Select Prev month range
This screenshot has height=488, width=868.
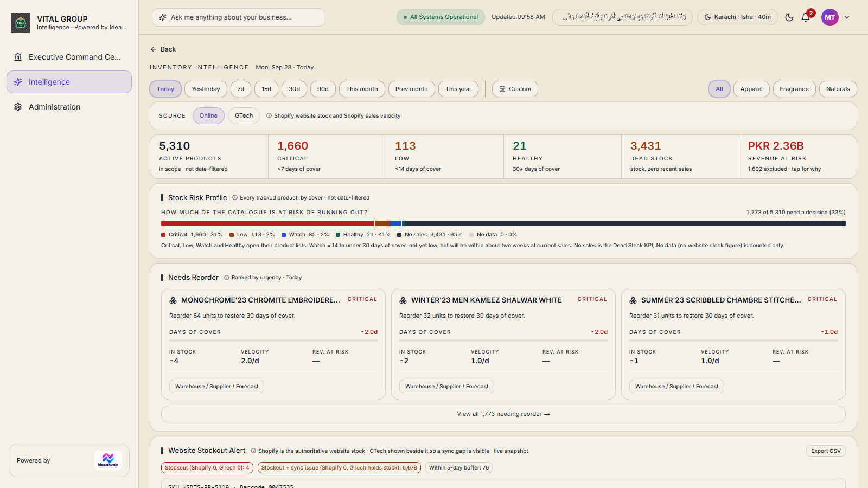tap(411, 89)
